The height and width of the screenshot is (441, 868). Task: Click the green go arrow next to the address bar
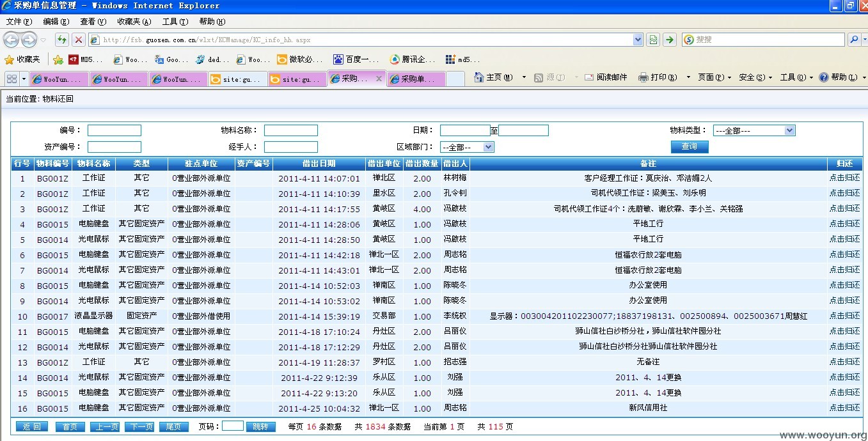pos(669,40)
